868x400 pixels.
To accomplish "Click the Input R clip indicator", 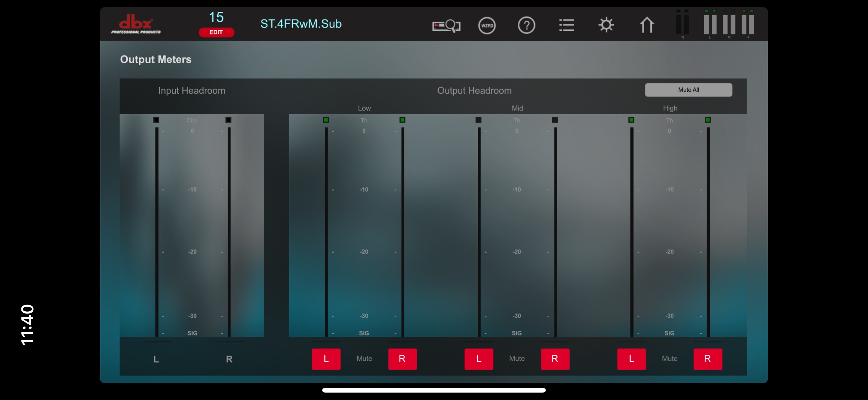I will coord(228,120).
